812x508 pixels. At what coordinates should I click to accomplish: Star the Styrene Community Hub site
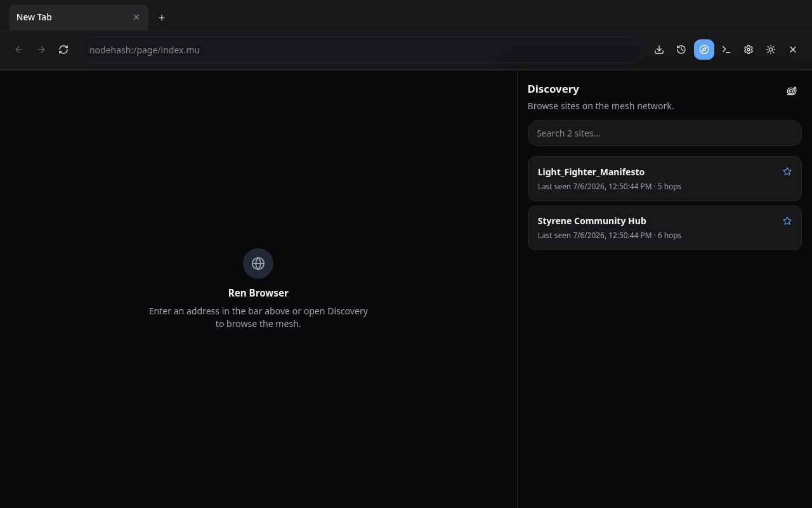click(787, 221)
